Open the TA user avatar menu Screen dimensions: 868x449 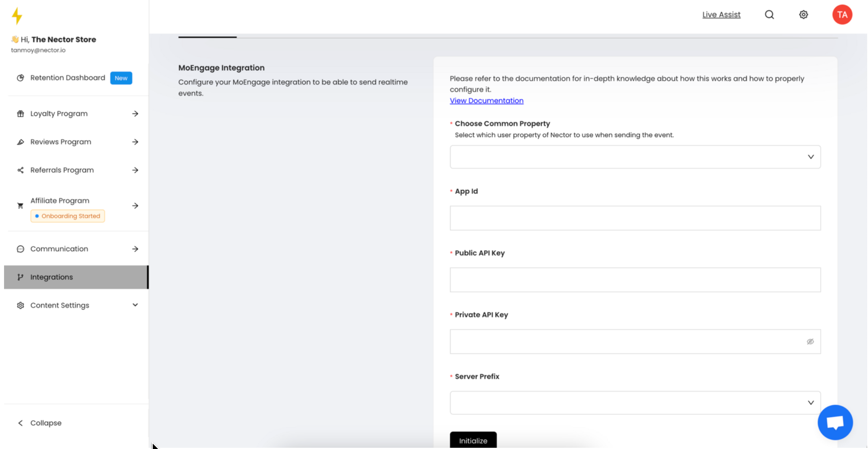(x=842, y=15)
